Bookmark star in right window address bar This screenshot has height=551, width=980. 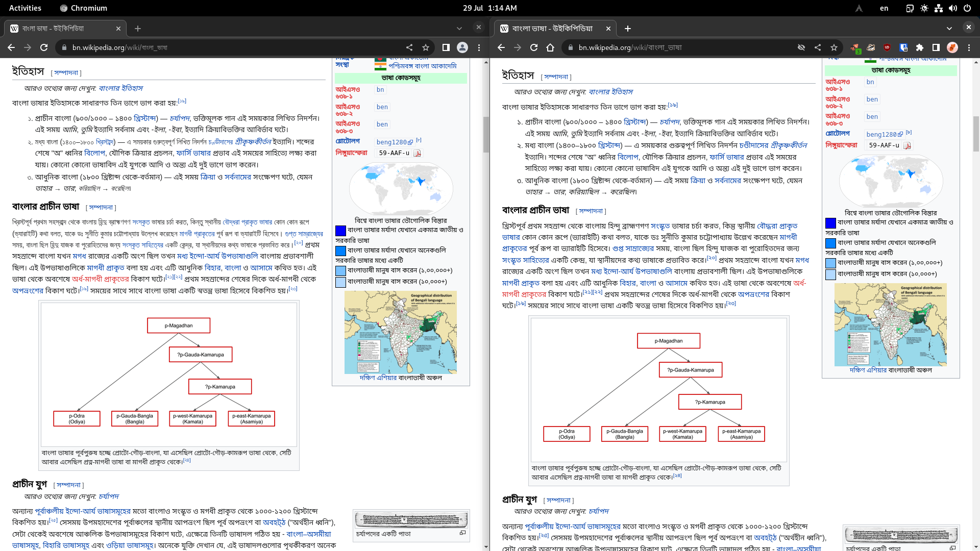(834, 47)
